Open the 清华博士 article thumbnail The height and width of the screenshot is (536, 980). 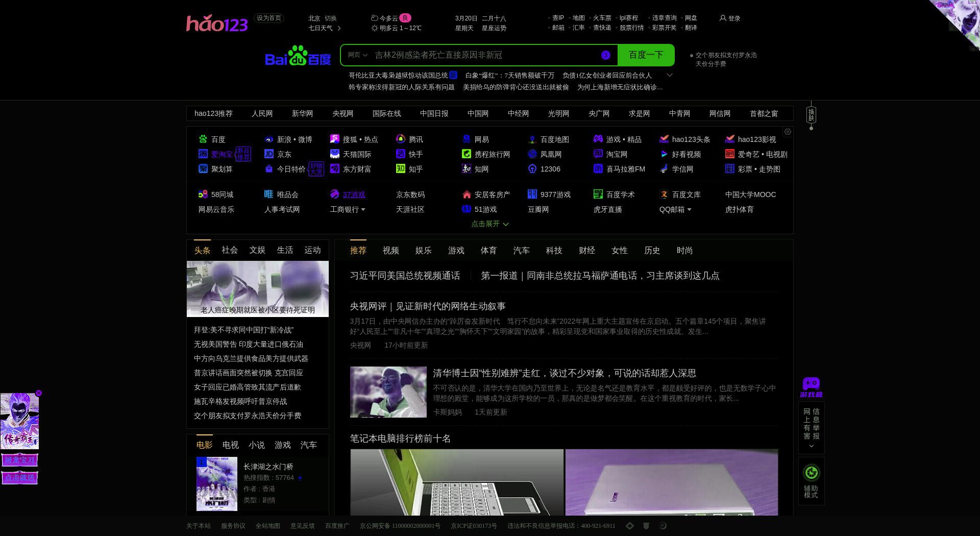[x=388, y=392]
